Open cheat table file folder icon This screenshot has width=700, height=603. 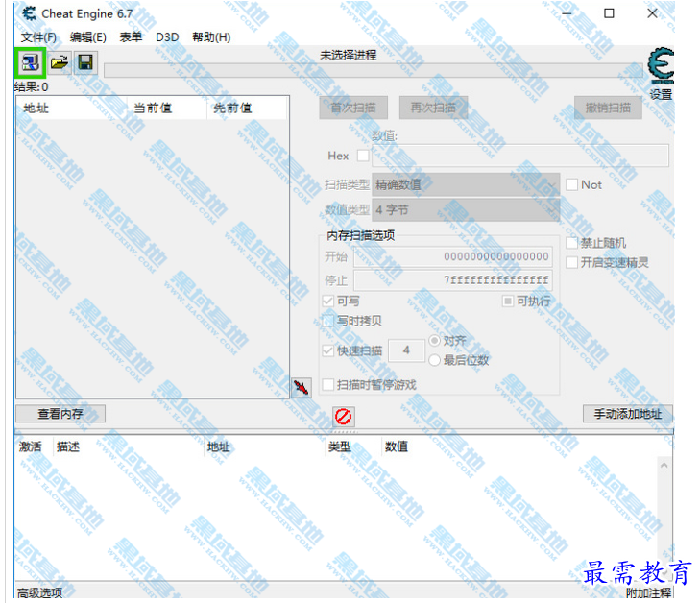pos(59,62)
